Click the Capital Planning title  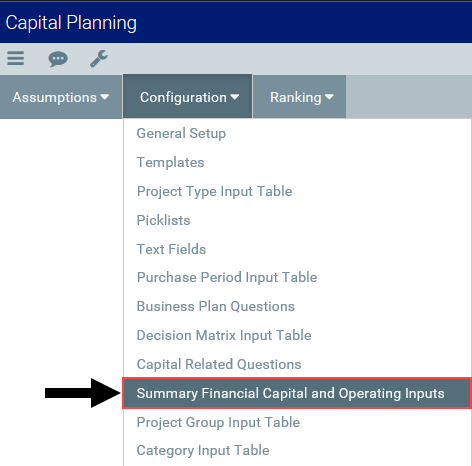pos(71,23)
